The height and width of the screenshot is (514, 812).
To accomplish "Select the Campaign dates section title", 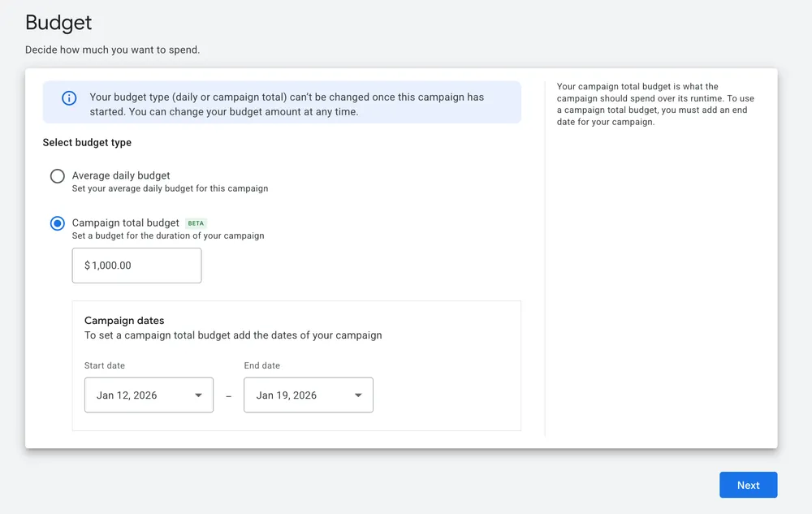I will [x=123, y=320].
